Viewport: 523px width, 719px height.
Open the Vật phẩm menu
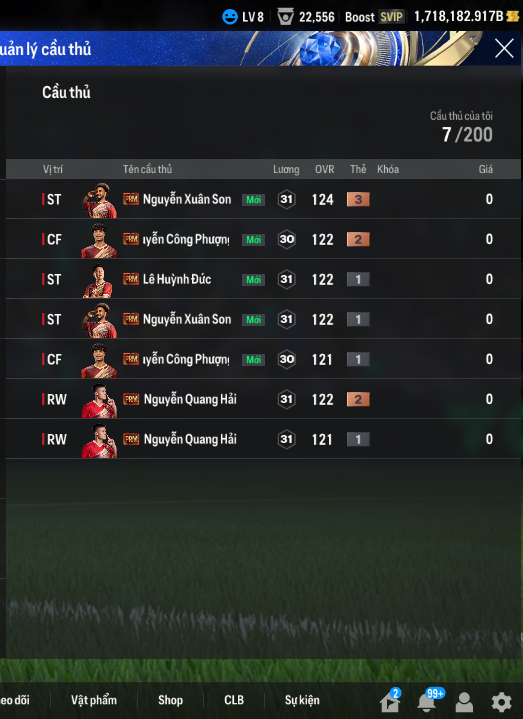click(94, 700)
